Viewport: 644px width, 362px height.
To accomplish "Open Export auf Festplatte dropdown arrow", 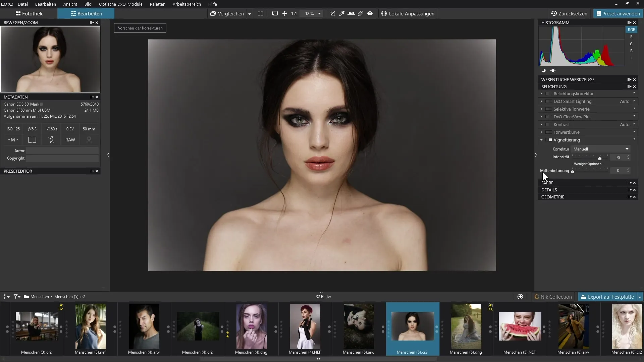I will (x=640, y=297).
